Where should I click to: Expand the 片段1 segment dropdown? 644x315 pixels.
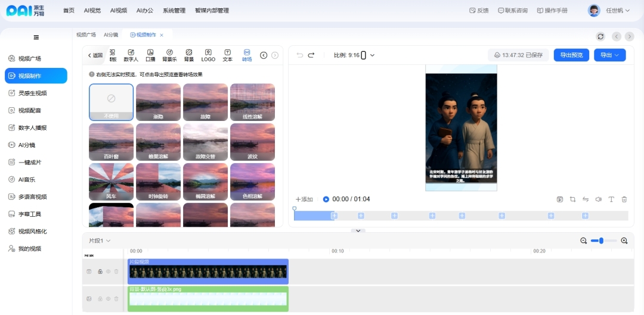100,241
